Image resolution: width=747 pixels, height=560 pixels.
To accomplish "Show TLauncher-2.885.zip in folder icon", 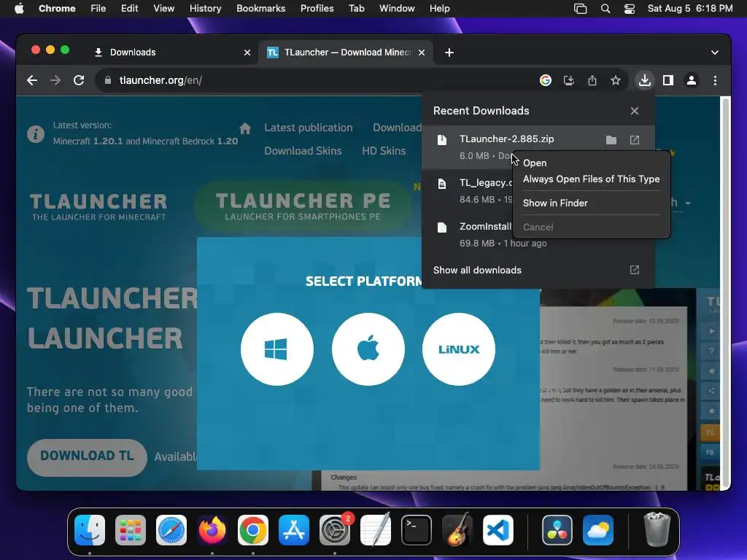I will point(611,140).
